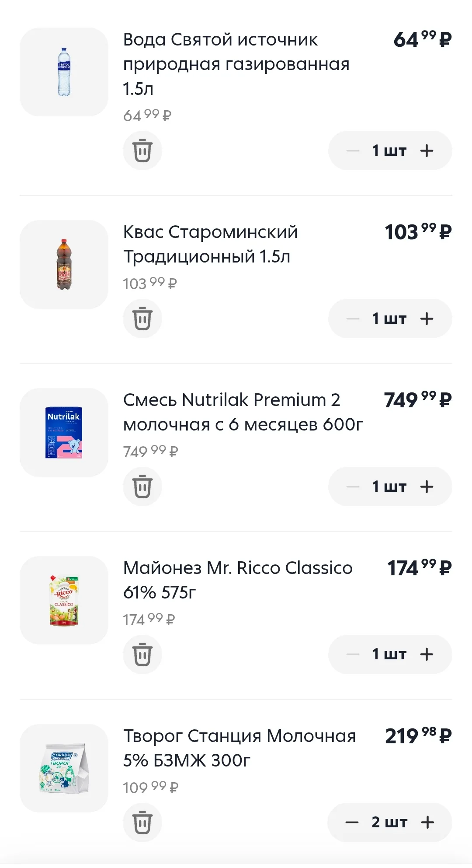The width and height of the screenshot is (472, 868).
Task: Increase Вода Святой источник quantity with plus
Action: tap(427, 150)
